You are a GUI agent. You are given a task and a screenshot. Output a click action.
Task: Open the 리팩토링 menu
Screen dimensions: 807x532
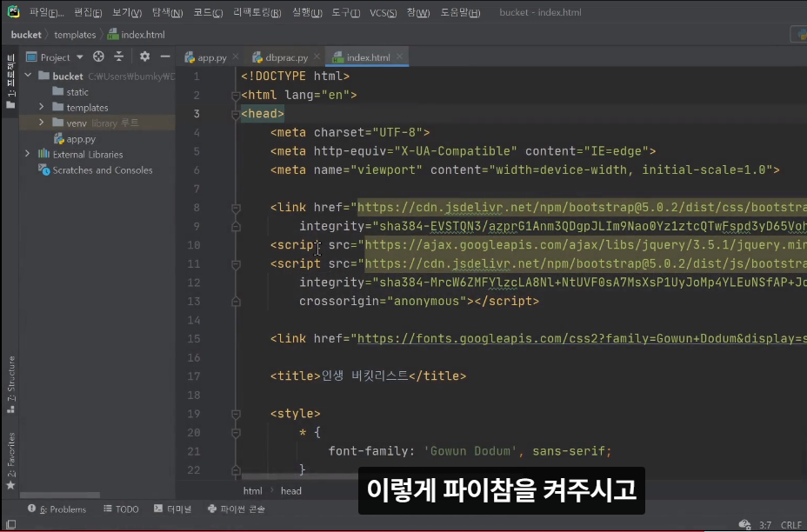coord(257,12)
